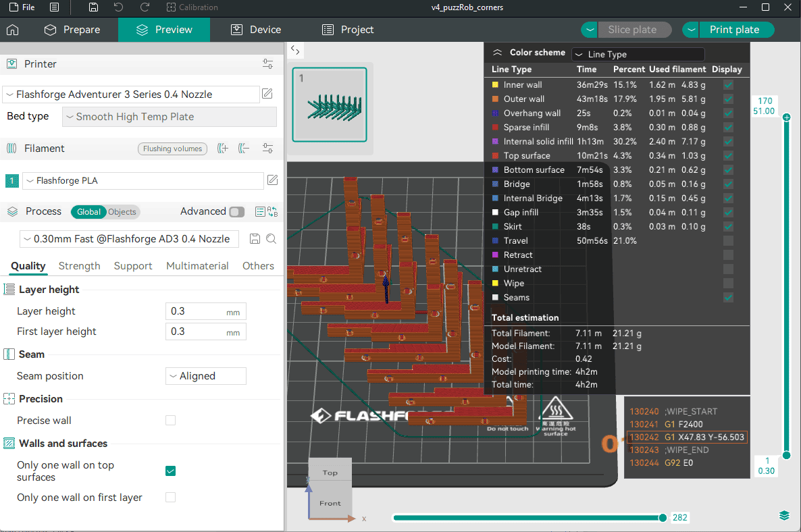
Task: Open the Quality settings tab
Action: click(x=28, y=266)
